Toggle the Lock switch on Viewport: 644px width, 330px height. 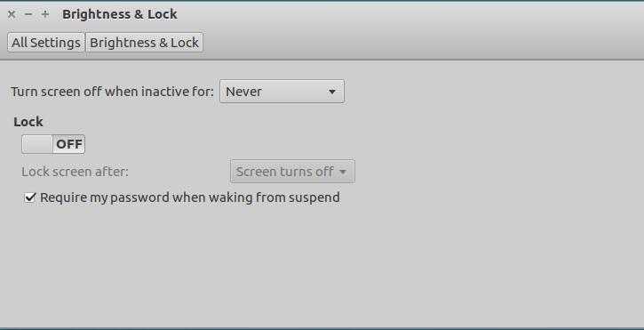(53, 144)
